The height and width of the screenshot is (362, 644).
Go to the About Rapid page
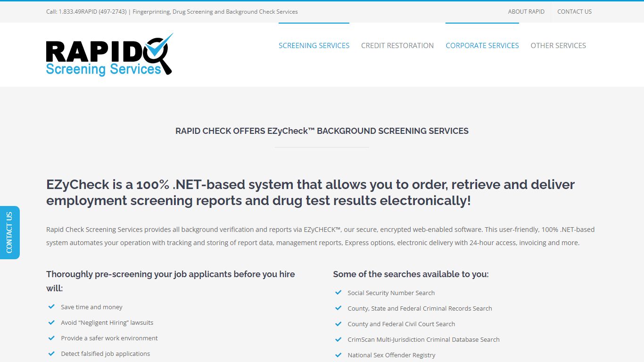coord(526,12)
